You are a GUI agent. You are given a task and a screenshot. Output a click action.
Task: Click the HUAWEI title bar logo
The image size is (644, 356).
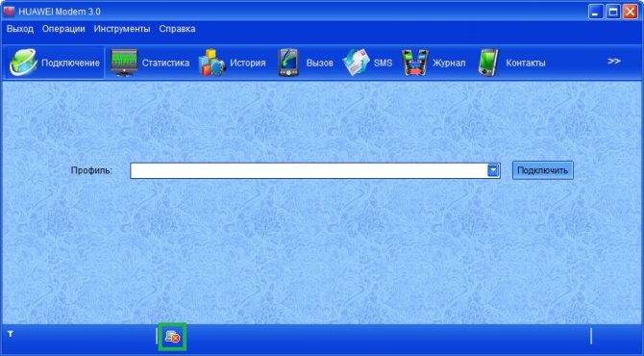coord(9,12)
